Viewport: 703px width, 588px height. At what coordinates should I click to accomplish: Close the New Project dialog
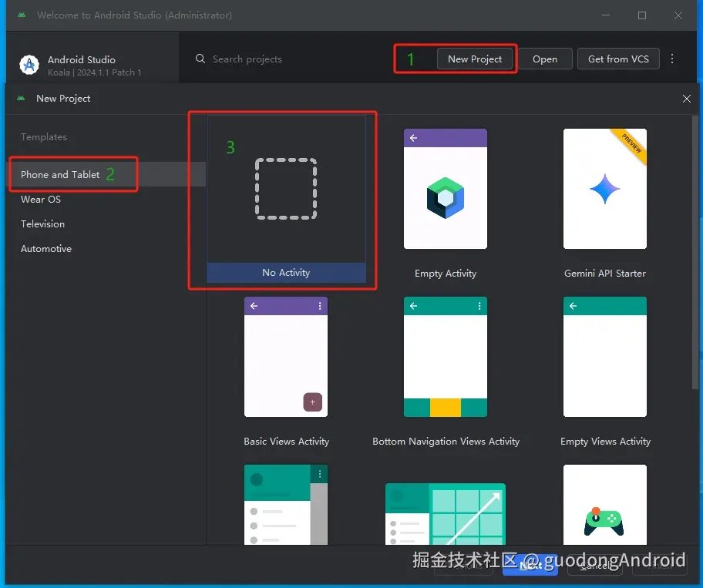coord(686,99)
